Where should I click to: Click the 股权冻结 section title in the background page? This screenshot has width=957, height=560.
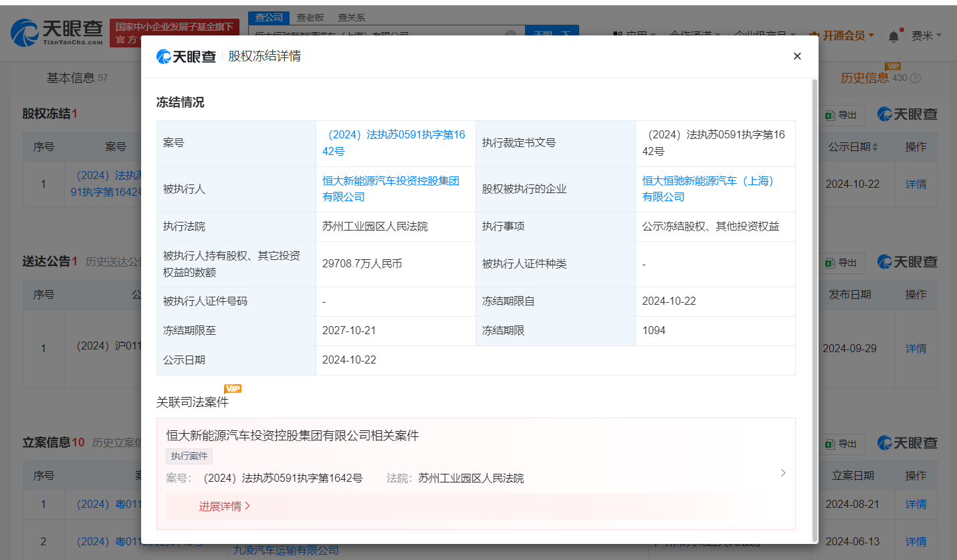[x=47, y=114]
